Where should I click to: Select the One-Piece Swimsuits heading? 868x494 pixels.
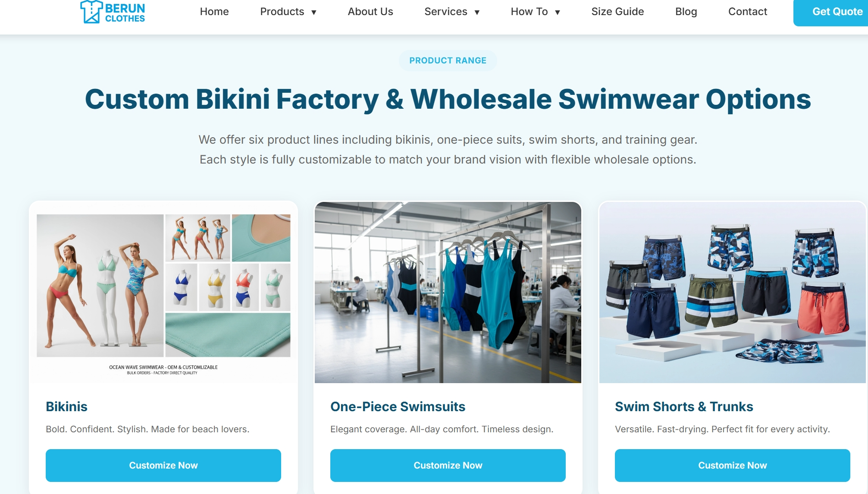(x=398, y=406)
